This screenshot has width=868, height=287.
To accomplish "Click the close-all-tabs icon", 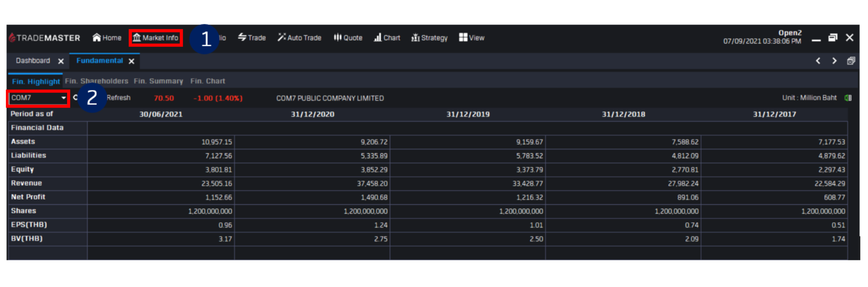I will [851, 61].
